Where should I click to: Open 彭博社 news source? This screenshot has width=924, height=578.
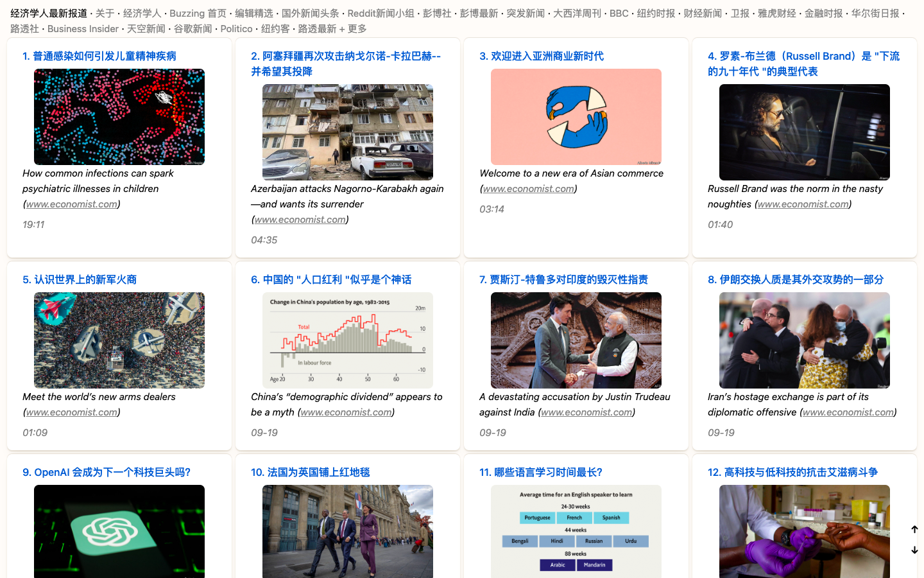[x=437, y=13]
